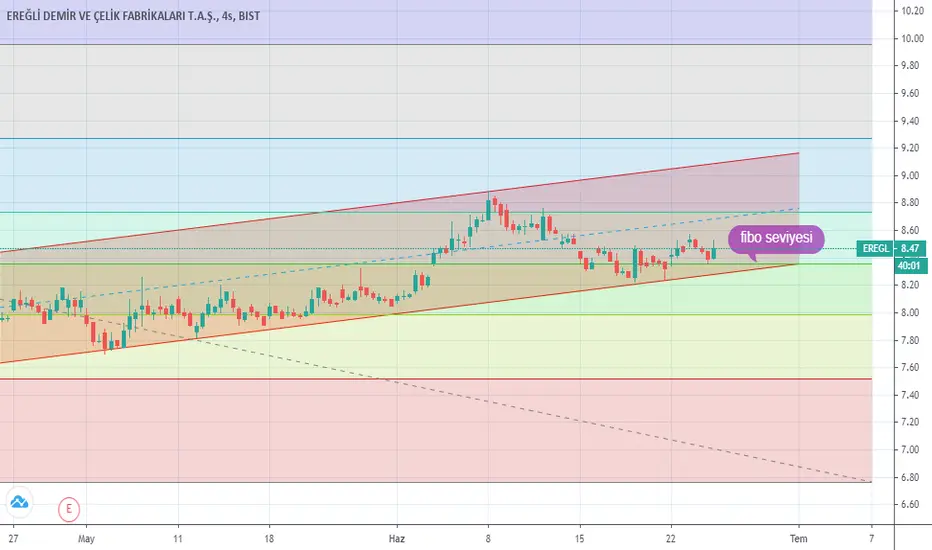Viewport: 932px width, 550px height.
Task: Click the '8' date axis label
Action: pos(488,539)
